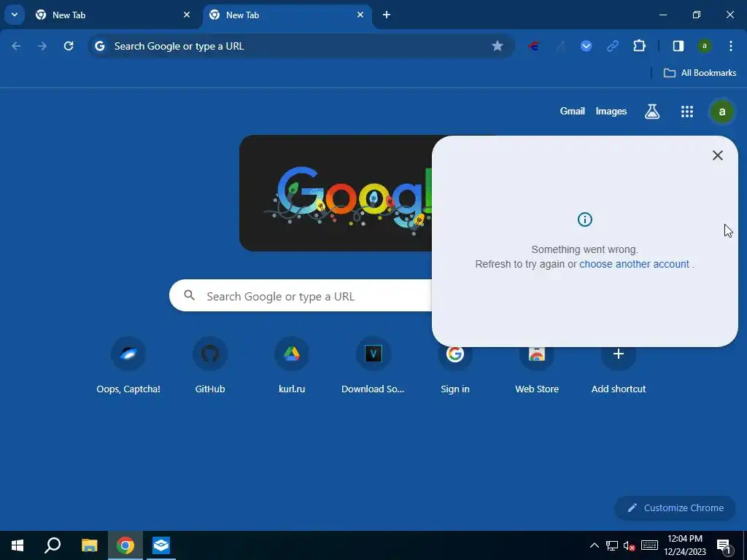
Task: Switch to the first New Tab
Action: (112, 15)
